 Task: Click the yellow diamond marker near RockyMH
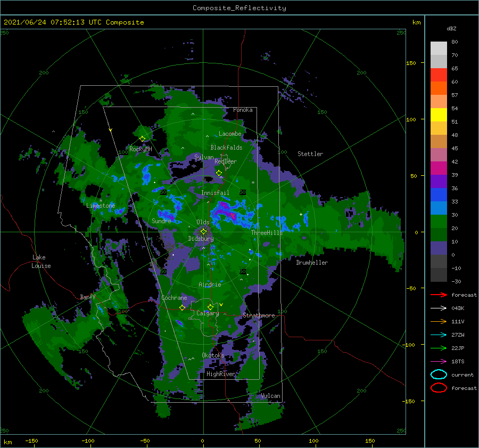point(142,139)
